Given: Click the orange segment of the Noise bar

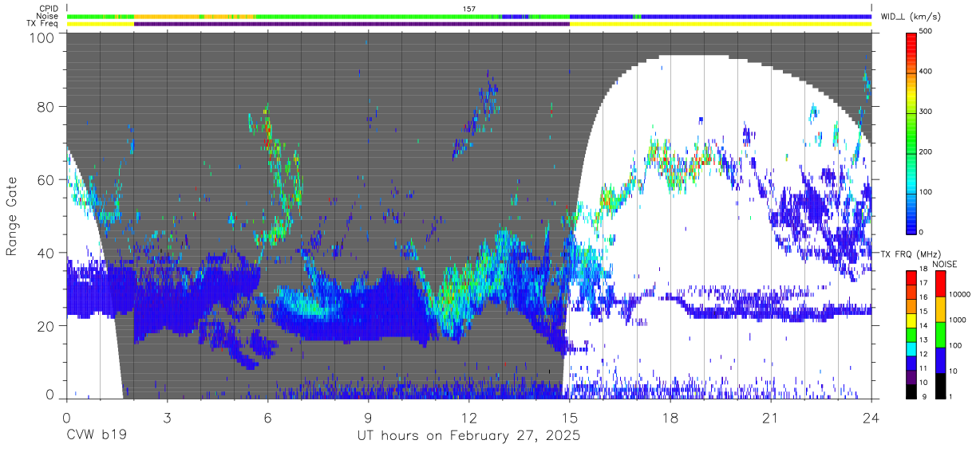Looking at the screenshot, I should [165, 16].
